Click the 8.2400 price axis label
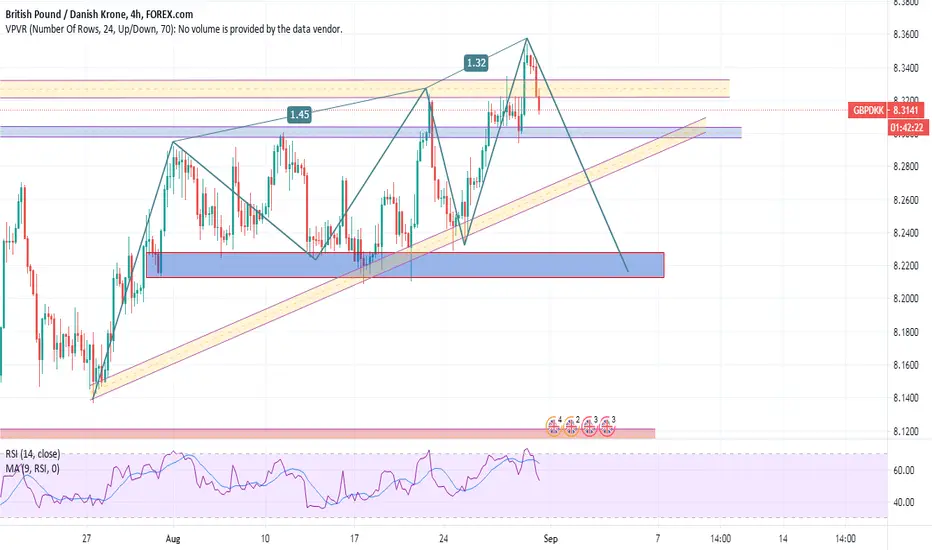This screenshot has height=550, width=932. (x=906, y=232)
